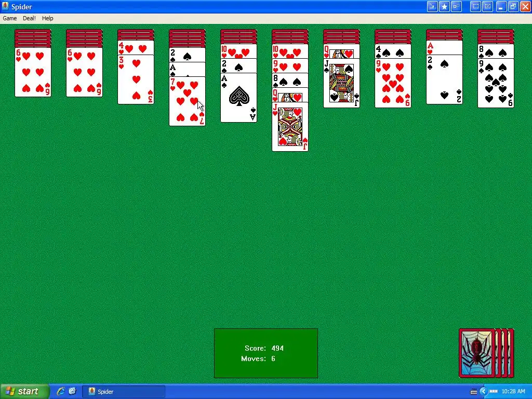Select the 2 of spades under 10 of hearts
Screen dimensions: 532x399
tap(239, 66)
